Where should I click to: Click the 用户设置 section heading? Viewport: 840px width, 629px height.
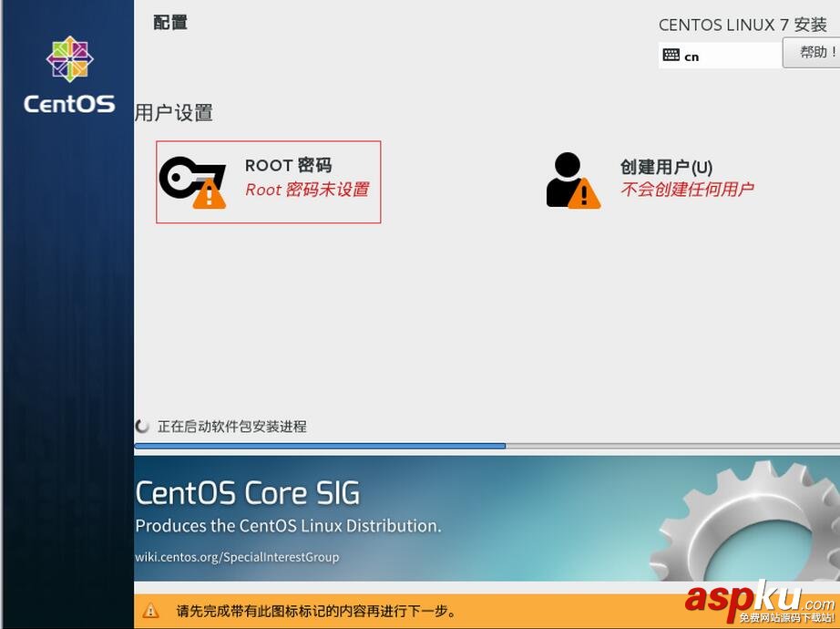[x=174, y=113]
